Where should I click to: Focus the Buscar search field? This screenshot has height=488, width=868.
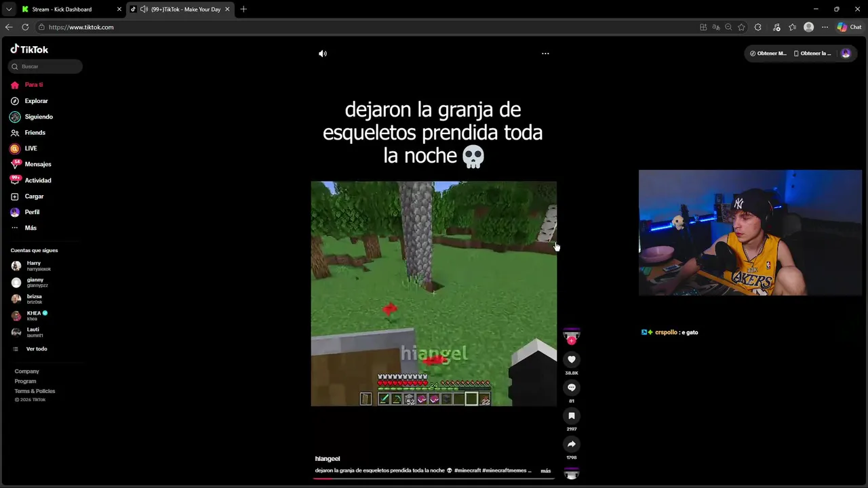tap(45, 66)
